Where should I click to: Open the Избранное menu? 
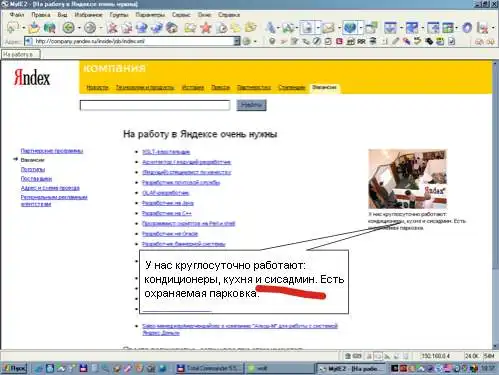[x=88, y=15]
